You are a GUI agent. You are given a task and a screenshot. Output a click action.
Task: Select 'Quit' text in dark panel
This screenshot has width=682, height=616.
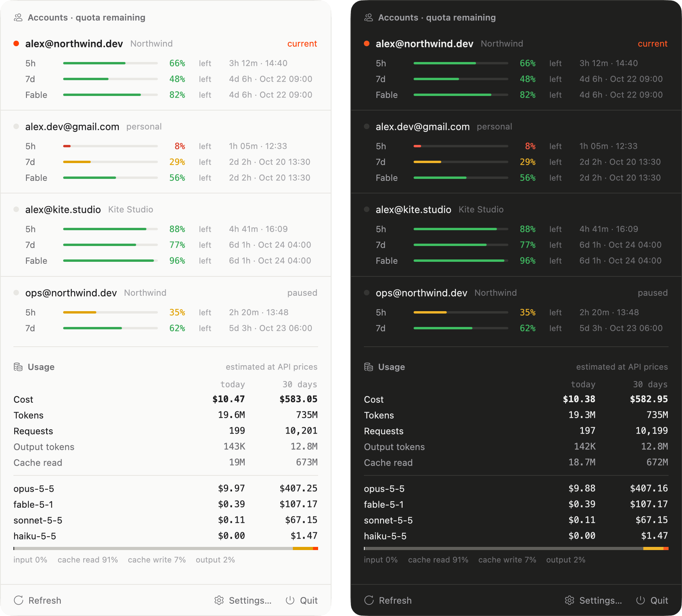(x=659, y=600)
